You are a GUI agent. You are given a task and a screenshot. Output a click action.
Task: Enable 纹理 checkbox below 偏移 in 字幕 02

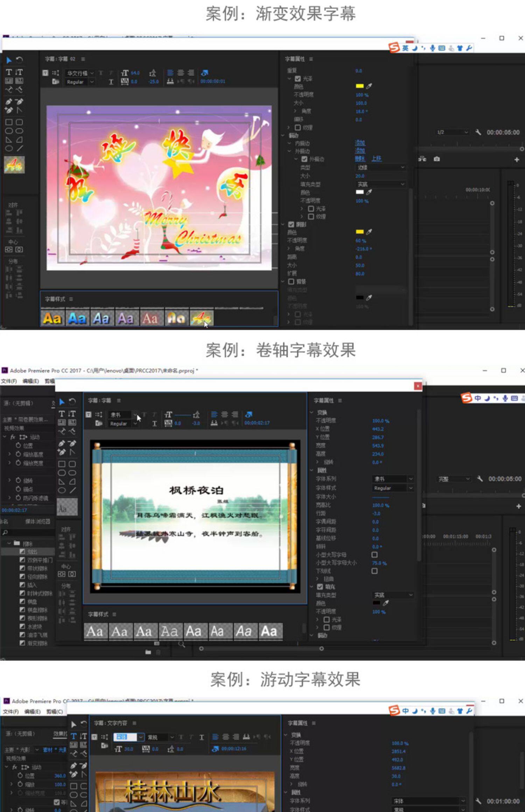click(298, 128)
